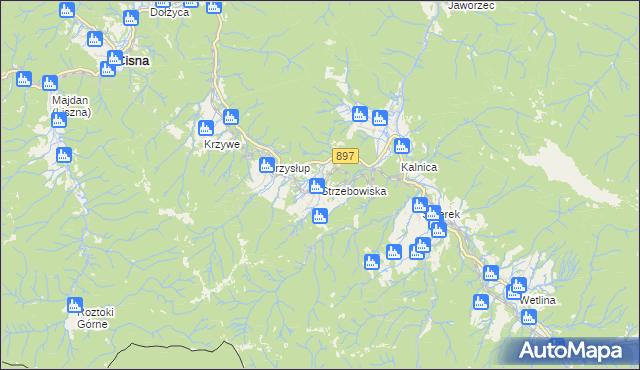Select the Krzywe village label

(x=222, y=144)
